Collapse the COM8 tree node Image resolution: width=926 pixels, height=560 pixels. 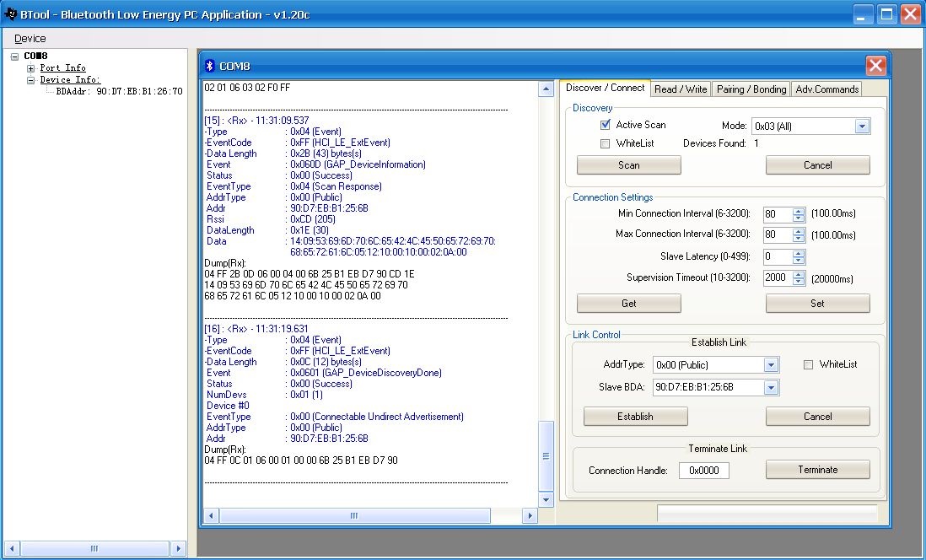pos(15,57)
